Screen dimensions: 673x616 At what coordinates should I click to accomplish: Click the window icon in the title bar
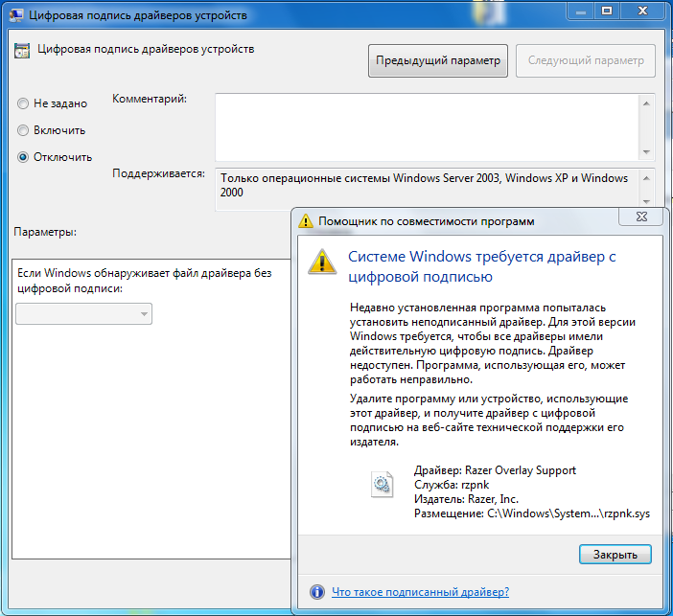click(x=16, y=15)
